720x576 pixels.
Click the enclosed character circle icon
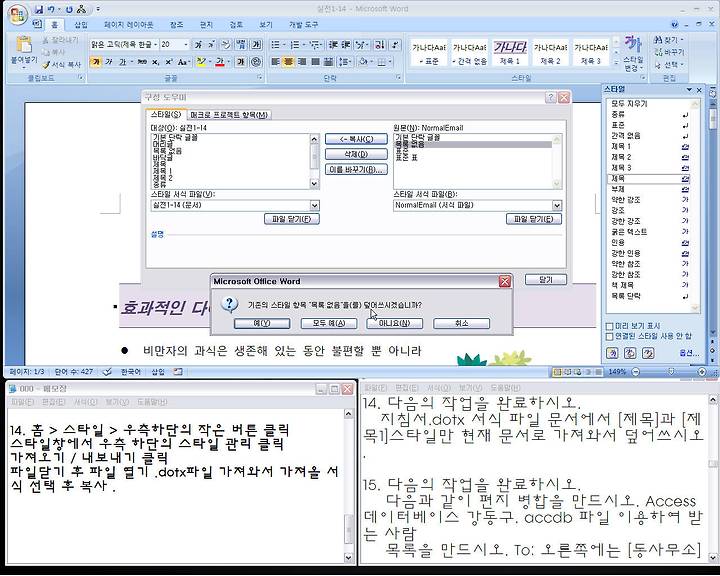click(x=256, y=62)
